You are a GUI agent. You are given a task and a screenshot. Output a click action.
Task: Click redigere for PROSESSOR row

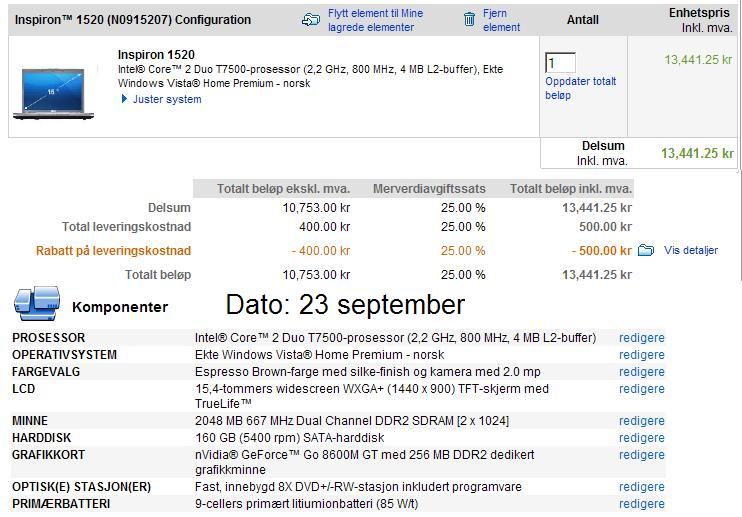tap(642, 338)
